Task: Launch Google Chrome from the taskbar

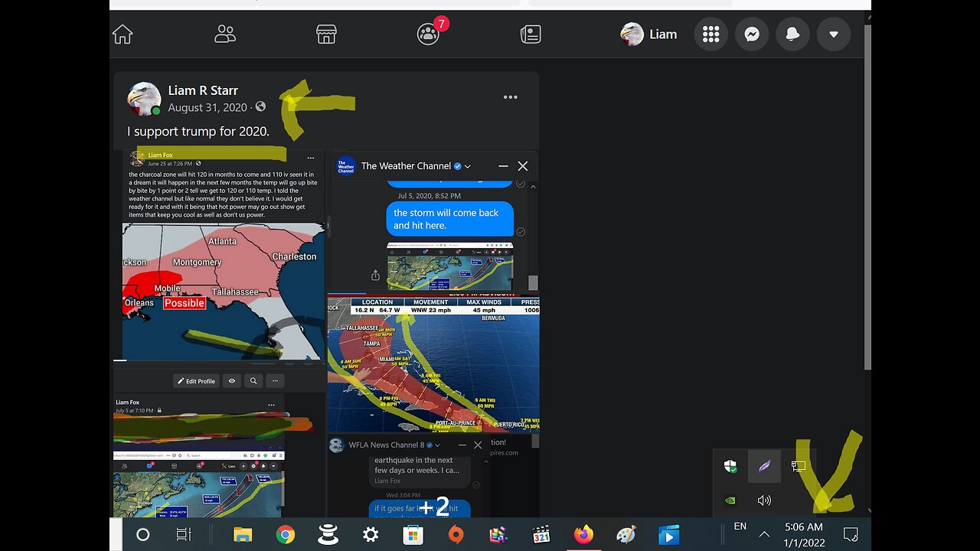Action: 286,534
